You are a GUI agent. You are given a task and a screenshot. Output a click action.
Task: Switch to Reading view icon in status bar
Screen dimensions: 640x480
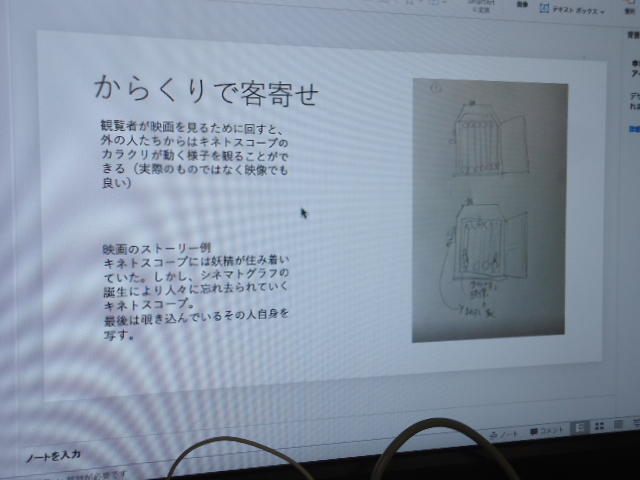619,424
